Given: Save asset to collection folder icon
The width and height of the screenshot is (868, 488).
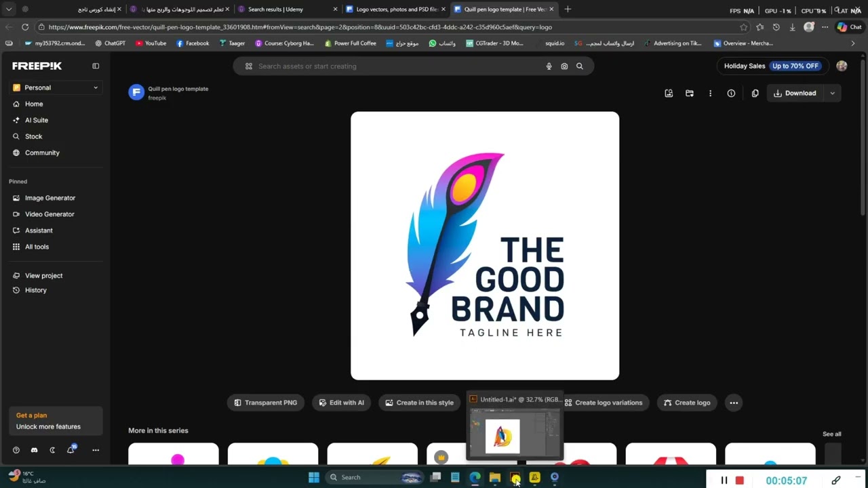Looking at the screenshot, I should [690, 94].
